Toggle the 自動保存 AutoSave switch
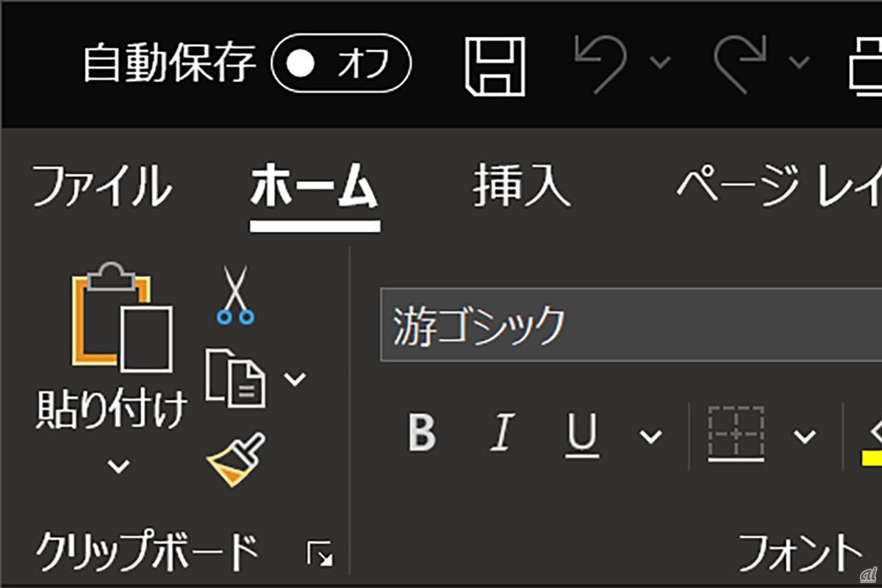The width and height of the screenshot is (882, 588). coord(340,65)
